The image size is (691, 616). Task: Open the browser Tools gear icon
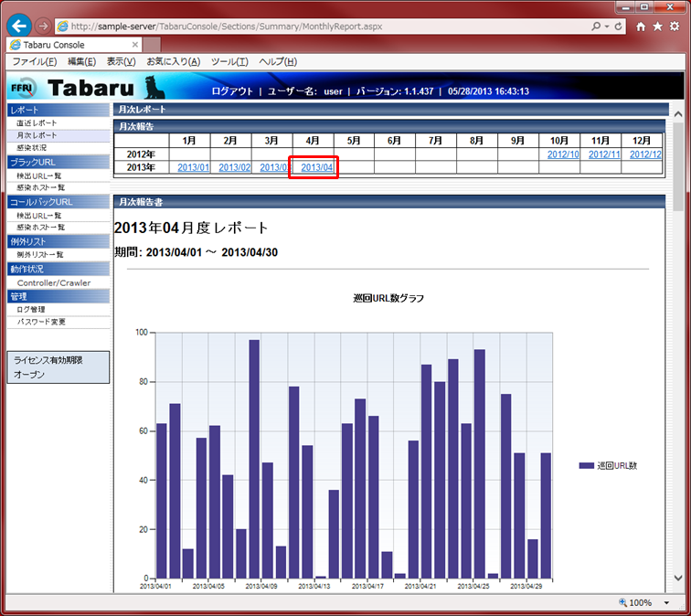[x=675, y=27]
